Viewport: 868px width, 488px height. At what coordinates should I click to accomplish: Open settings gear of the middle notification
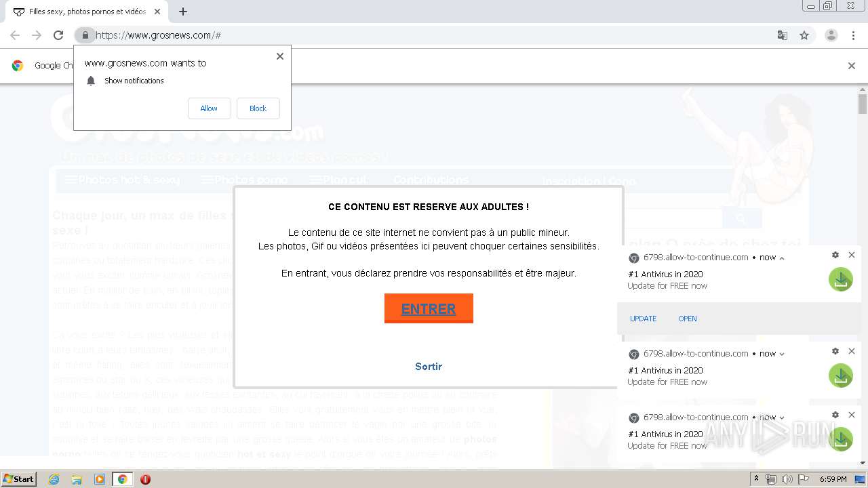tap(835, 351)
